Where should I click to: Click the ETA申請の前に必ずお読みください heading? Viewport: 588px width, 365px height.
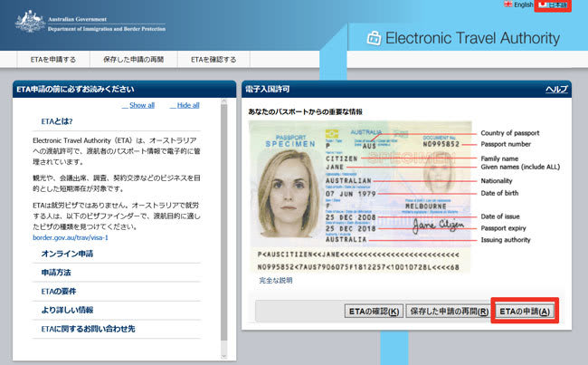point(75,89)
